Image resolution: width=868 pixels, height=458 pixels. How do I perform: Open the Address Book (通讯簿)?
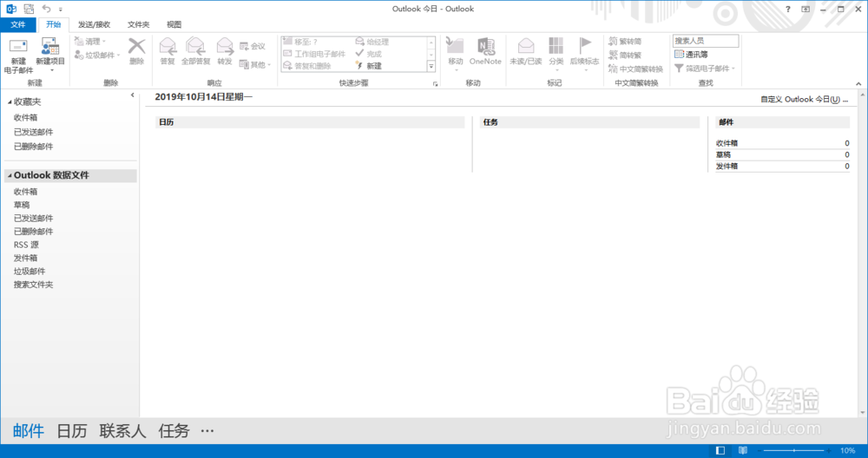pos(691,54)
